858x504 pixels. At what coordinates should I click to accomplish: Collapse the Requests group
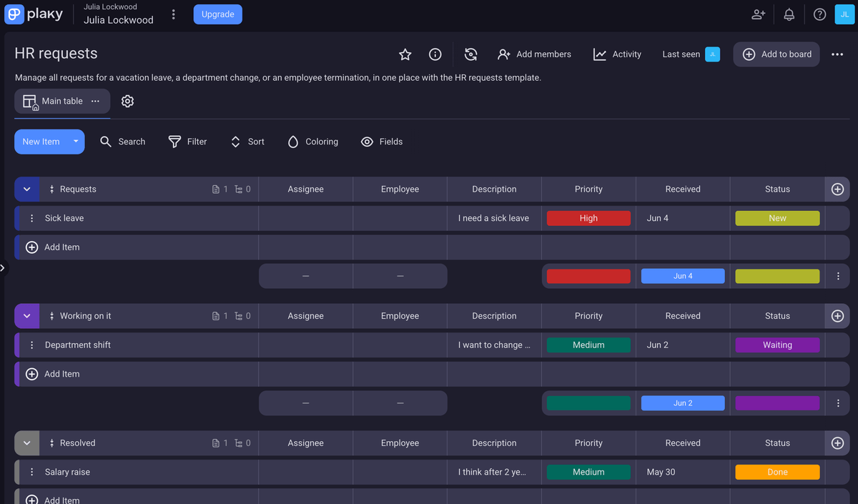(x=27, y=189)
